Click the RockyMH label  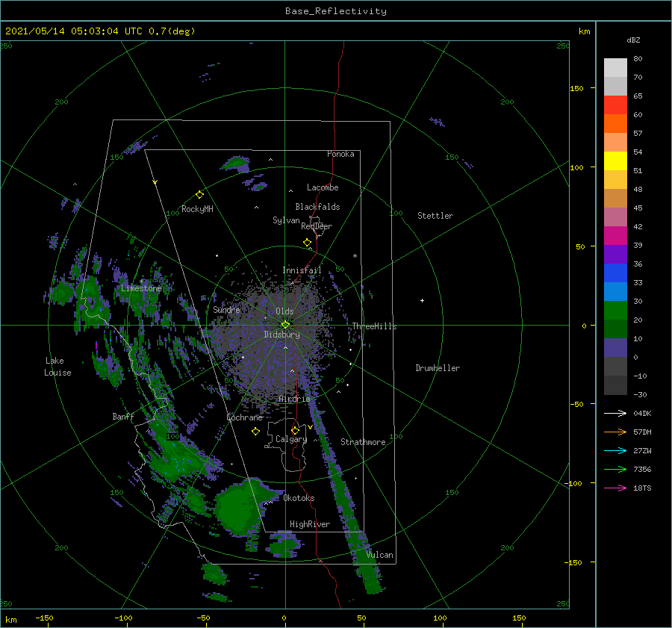point(197,209)
